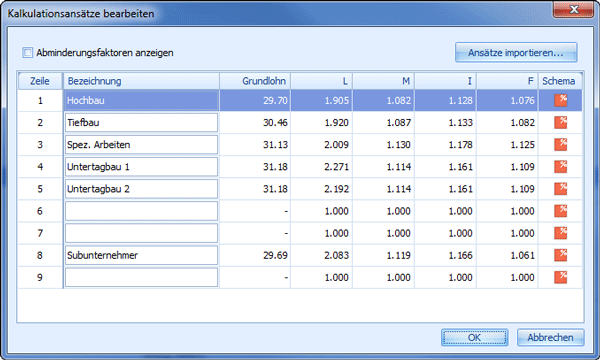
Task: Select row number 9 cell
Action: coord(40,277)
